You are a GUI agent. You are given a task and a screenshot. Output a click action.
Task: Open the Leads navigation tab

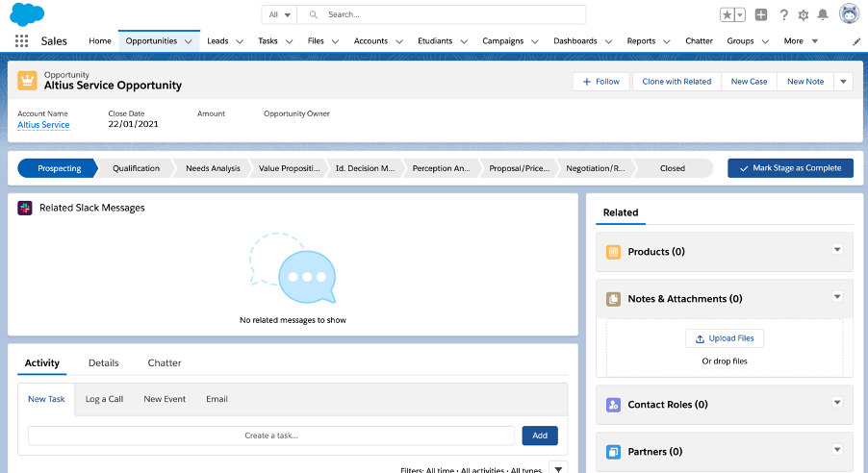tap(217, 41)
